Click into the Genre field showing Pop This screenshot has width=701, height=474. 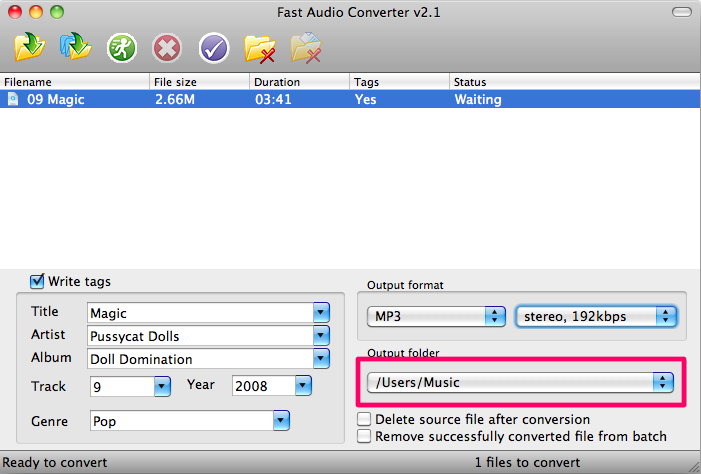point(182,421)
